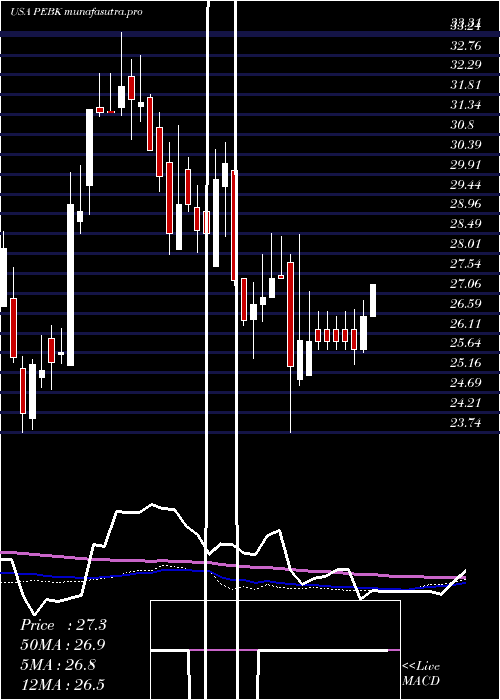500x700 pixels.
Task: Click the 28.01 price axis label
Action: 466,244
